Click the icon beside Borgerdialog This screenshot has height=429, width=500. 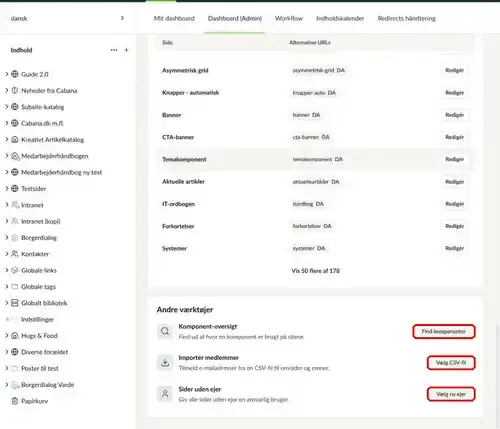(x=15, y=237)
